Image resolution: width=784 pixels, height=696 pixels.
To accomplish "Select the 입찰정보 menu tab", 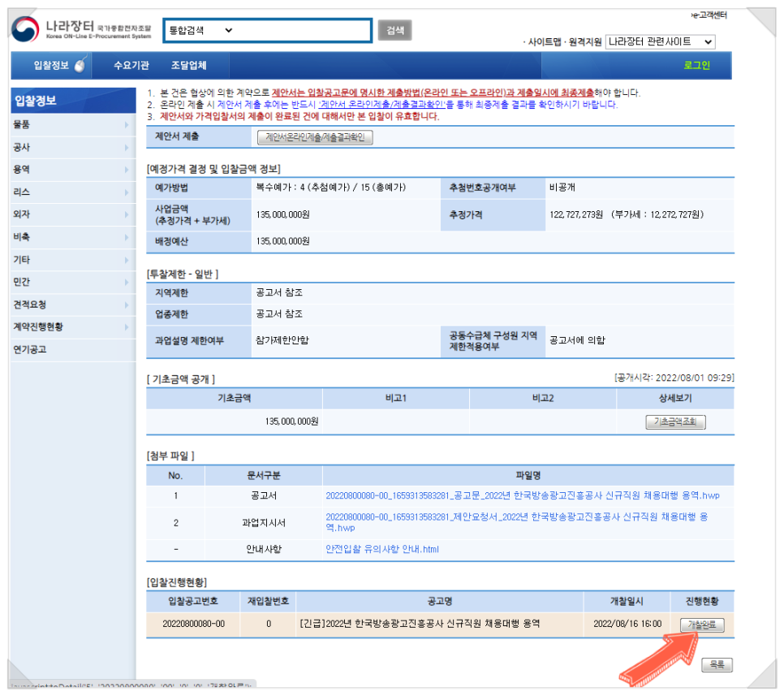I will pos(51,65).
